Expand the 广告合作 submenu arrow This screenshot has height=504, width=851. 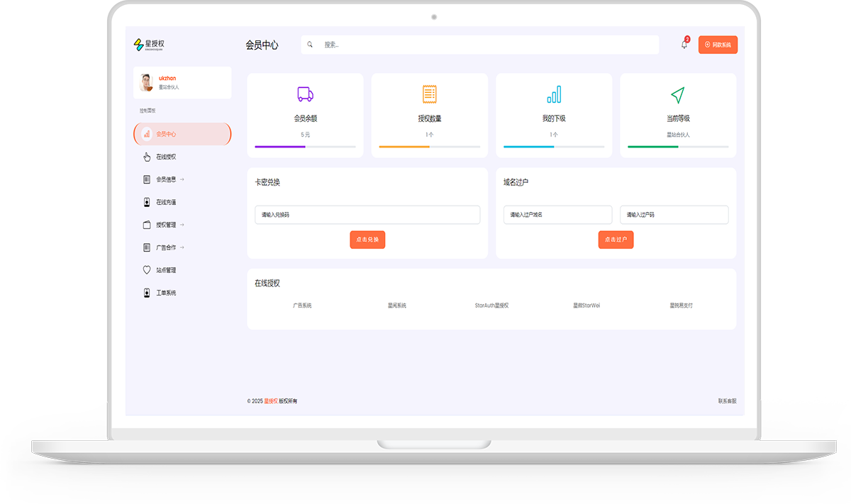[x=182, y=247]
